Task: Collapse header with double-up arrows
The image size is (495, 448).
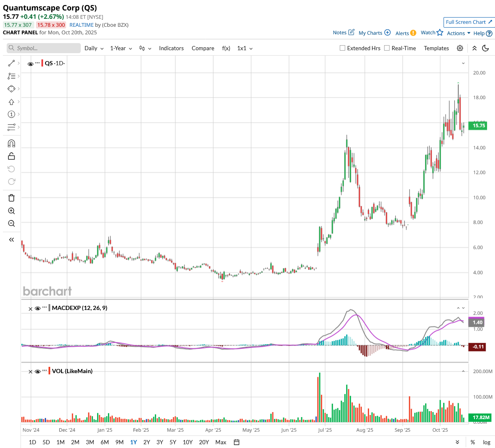Action: (474, 48)
